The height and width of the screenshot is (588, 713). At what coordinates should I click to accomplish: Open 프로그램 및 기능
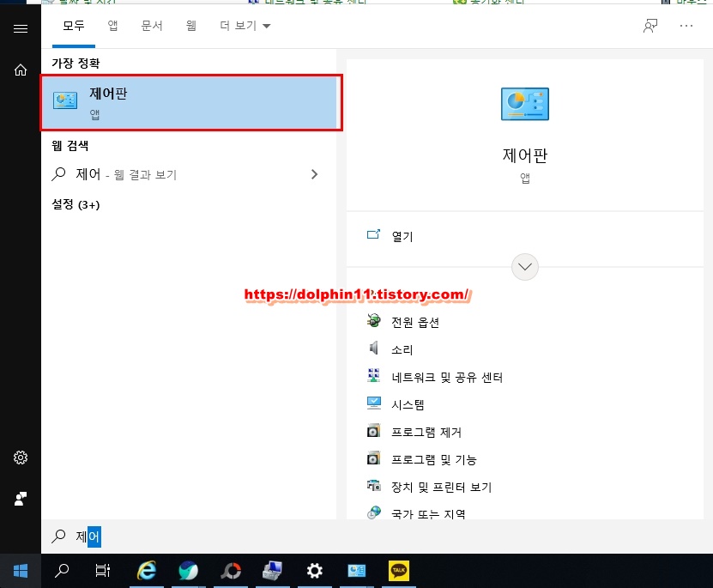434,460
